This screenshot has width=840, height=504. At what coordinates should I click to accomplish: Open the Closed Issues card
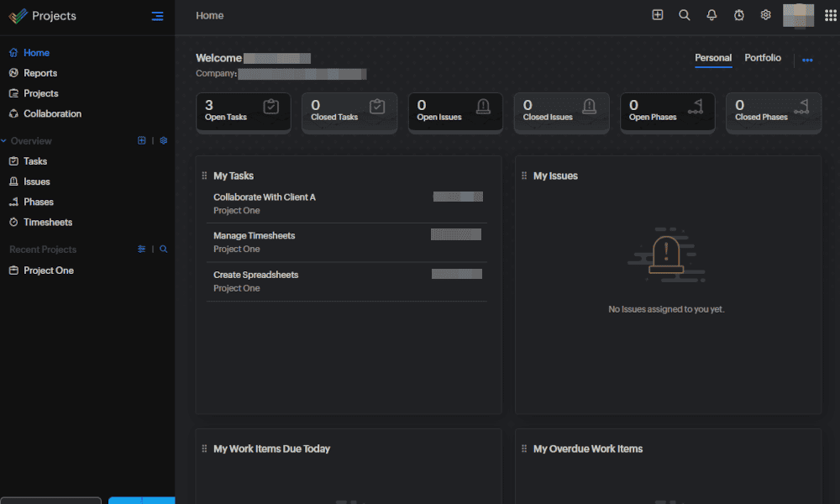pos(561,112)
